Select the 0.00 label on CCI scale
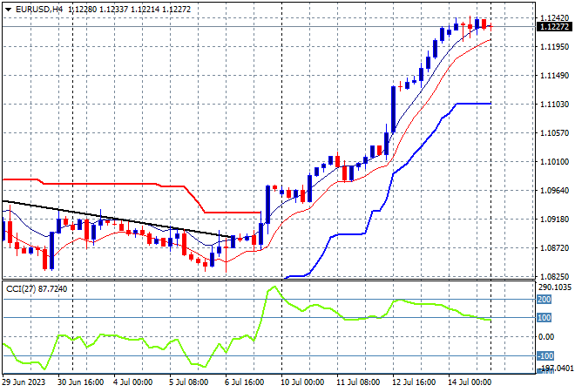 [x=546, y=336]
